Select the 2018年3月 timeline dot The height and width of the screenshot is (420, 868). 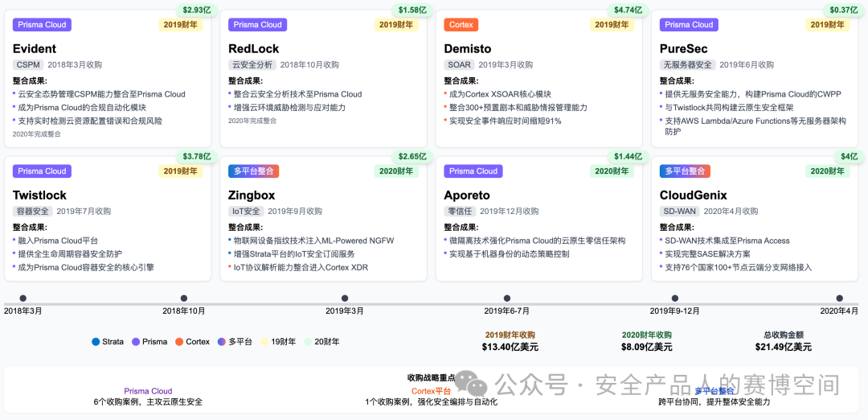tap(23, 298)
